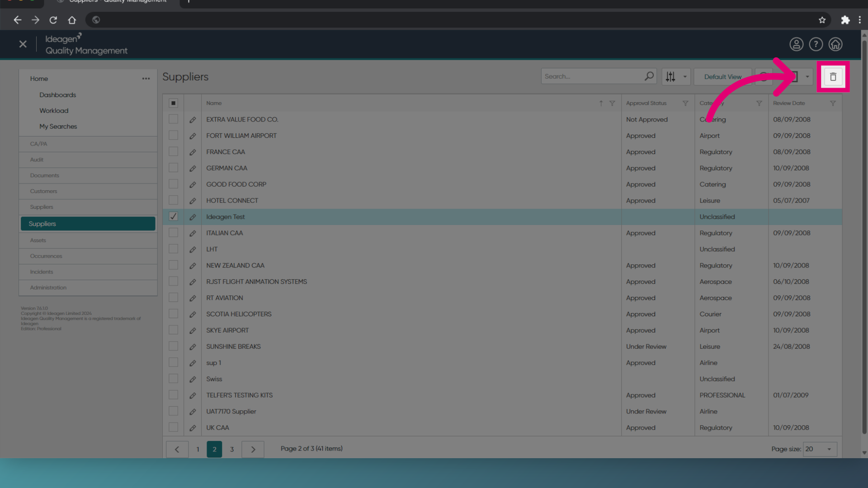Click the Home link in side menu
The height and width of the screenshot is (488, 868).
(39, 79)
